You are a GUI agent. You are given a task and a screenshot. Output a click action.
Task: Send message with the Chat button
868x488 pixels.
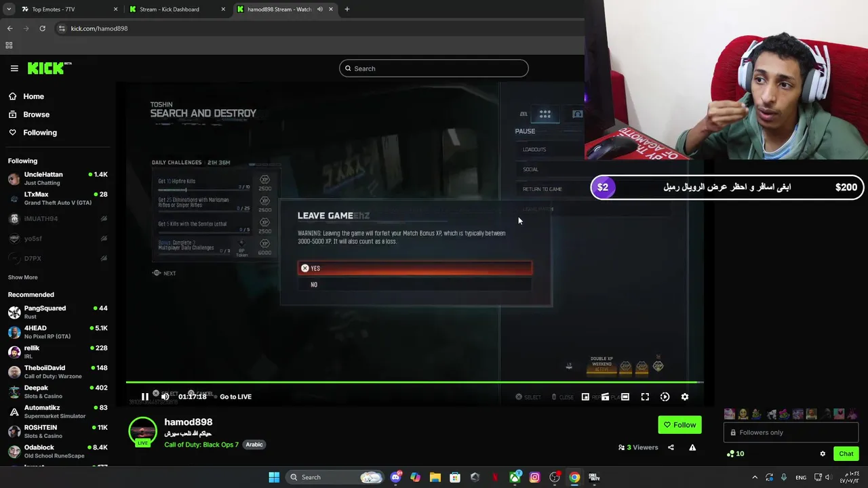coord(846,453)
